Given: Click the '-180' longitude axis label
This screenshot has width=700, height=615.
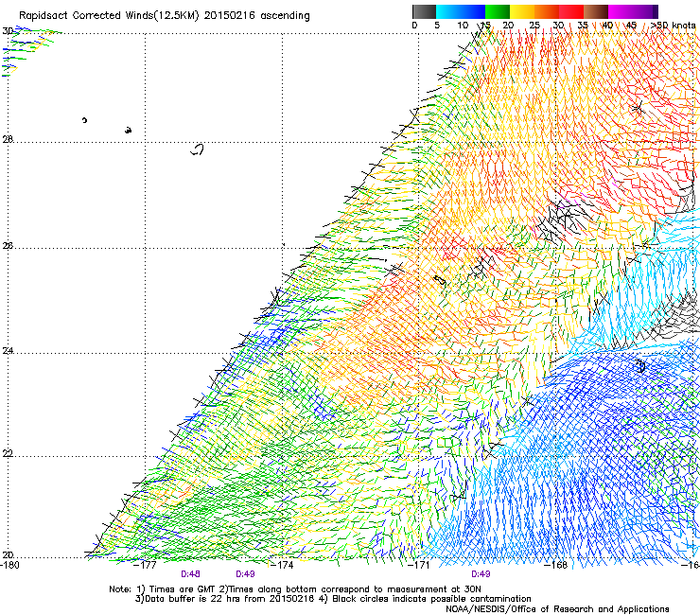Looking at the screenshot, I should pos(9,565).
